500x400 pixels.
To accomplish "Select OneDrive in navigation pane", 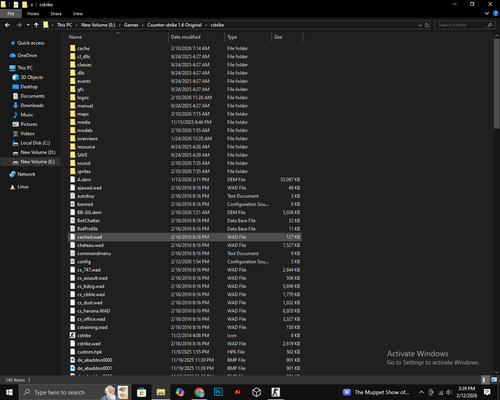I will click(x=27, y=55).
